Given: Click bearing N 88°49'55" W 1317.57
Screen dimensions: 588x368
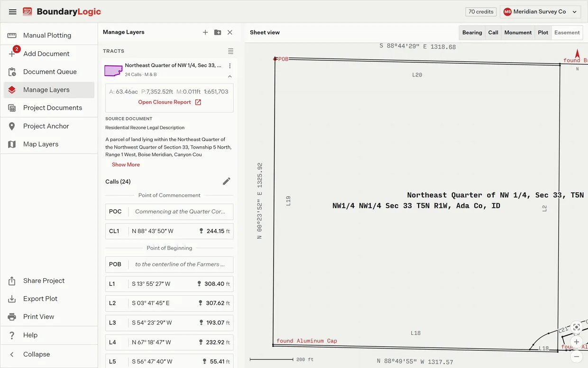Looking at the screenshot, I should pyautogui.click(x=415, y=362).
